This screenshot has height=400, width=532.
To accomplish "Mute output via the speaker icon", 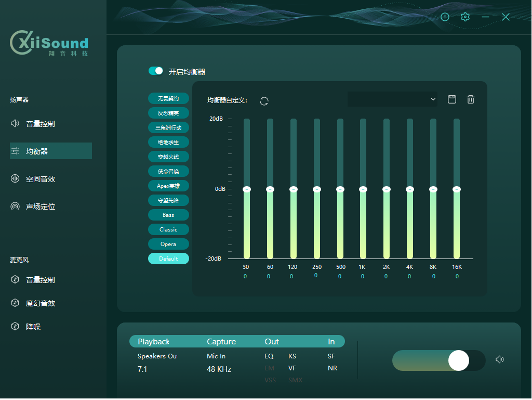I will click(x=500, y=359).
